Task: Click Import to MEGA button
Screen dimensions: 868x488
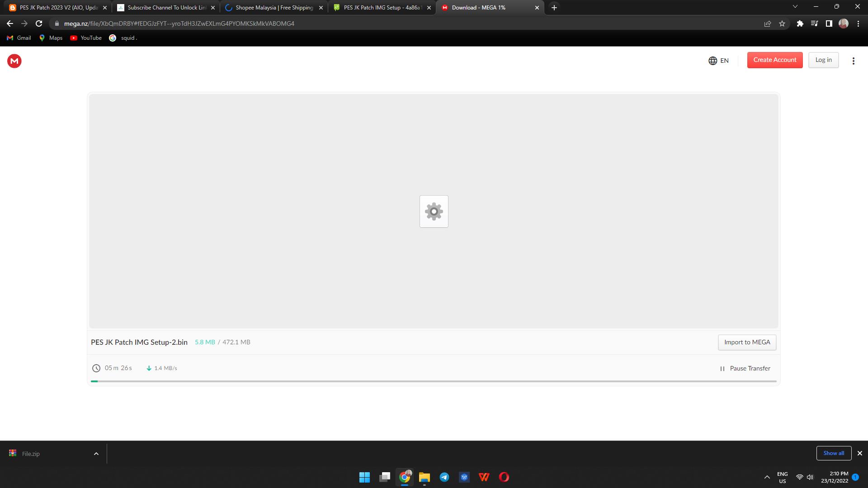Action: click(747, 343)
